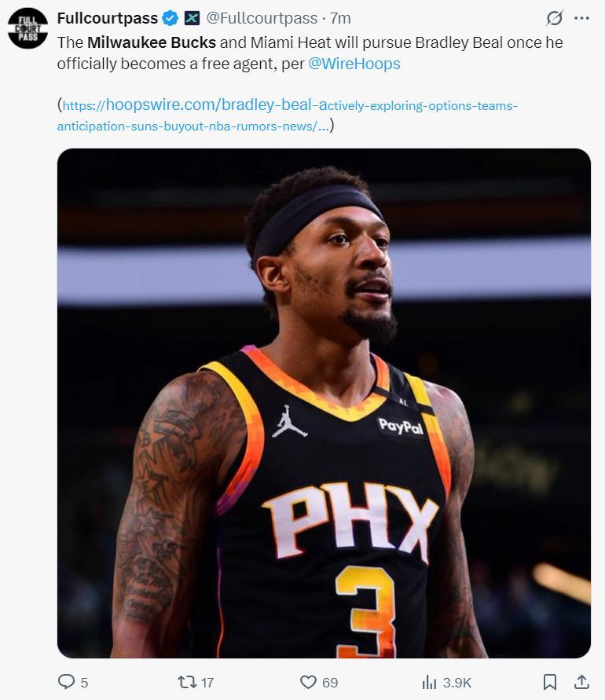Click the 69 likes count
The image size is (605, 700).
330,683
